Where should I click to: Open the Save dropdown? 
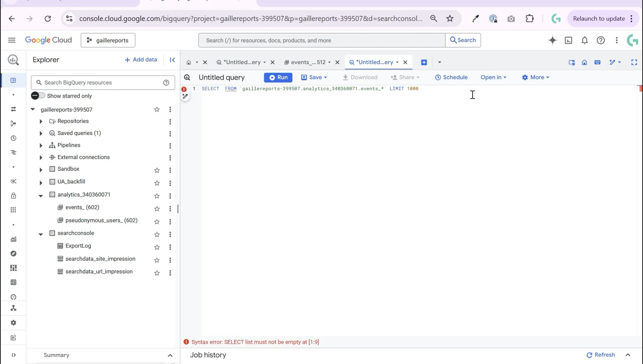click(314, 77)
